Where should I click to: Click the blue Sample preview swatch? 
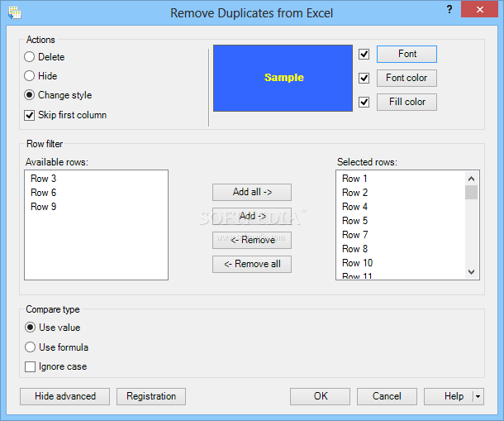pos(283,79)
